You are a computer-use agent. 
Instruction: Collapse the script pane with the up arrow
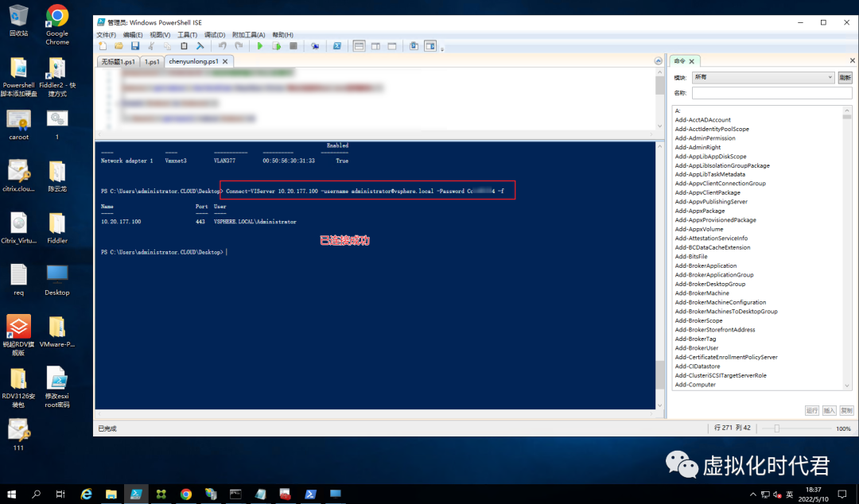pyautogui.click(x=658, y=60)
